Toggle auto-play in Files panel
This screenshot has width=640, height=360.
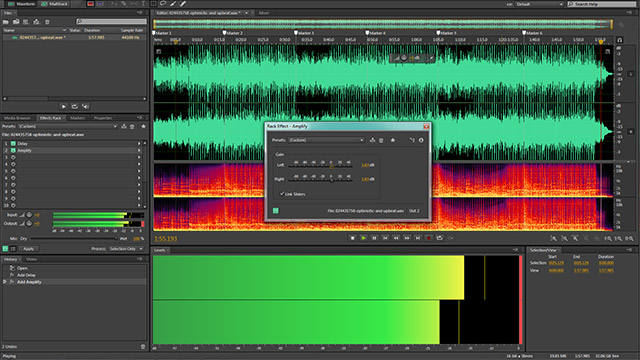(85, 107)
